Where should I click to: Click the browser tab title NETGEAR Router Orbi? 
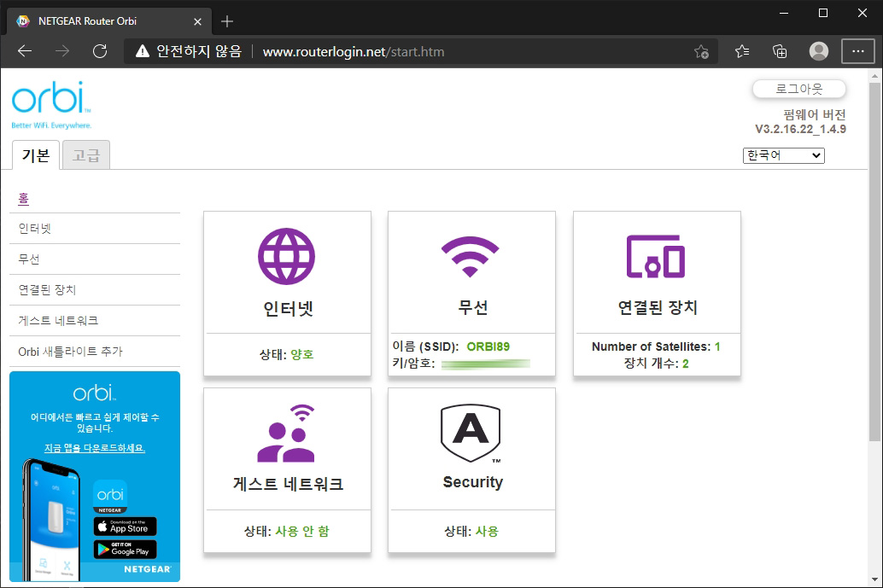coord(87,21)
